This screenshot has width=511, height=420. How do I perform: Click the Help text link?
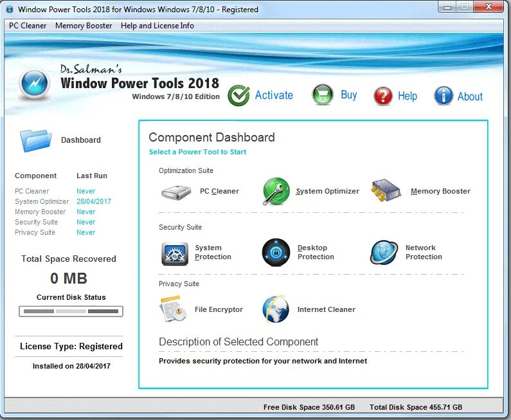(x=408, y=96)
